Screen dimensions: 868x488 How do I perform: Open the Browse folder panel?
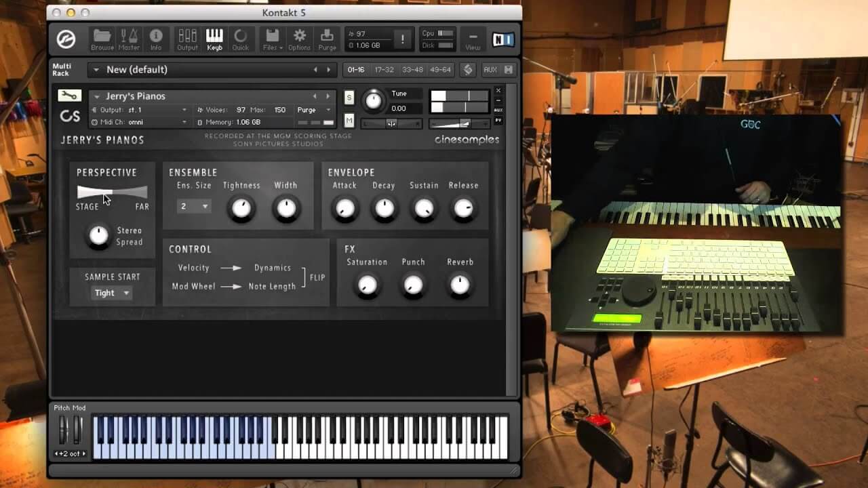pos(102,39)
